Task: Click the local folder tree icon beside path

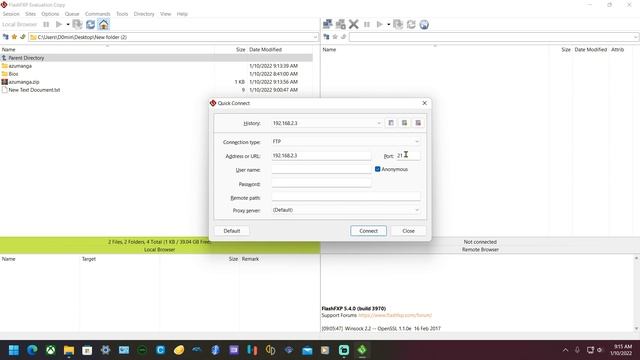Action: (6, 37)
